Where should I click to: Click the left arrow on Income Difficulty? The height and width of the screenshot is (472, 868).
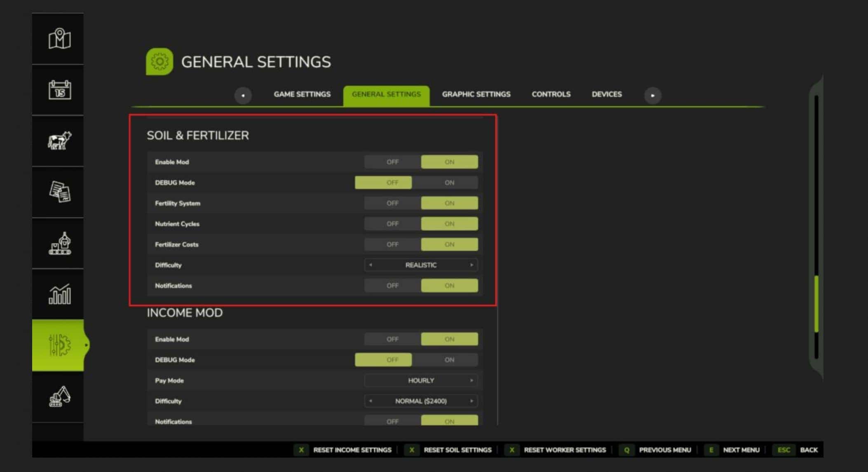click(x=371, y=401)
